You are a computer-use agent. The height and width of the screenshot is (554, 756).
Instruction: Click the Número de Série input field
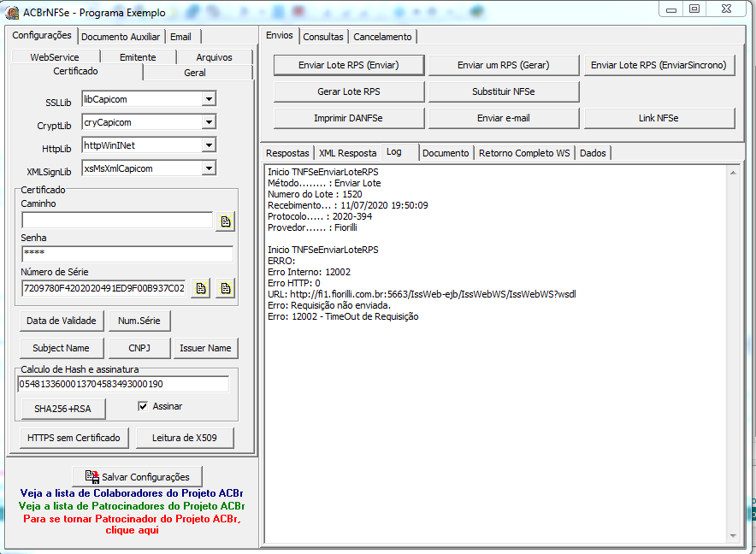pyautogui.click(x=104, y=288)
